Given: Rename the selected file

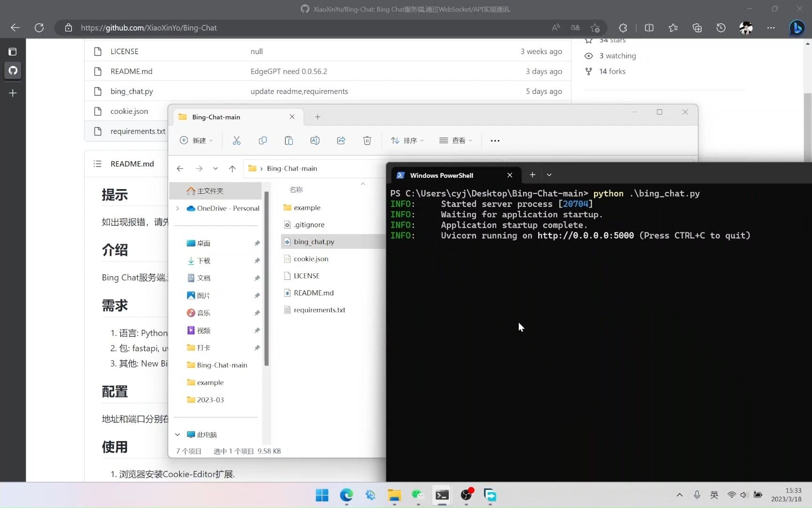Looking at the screenshot, I should tap(315, 140).
